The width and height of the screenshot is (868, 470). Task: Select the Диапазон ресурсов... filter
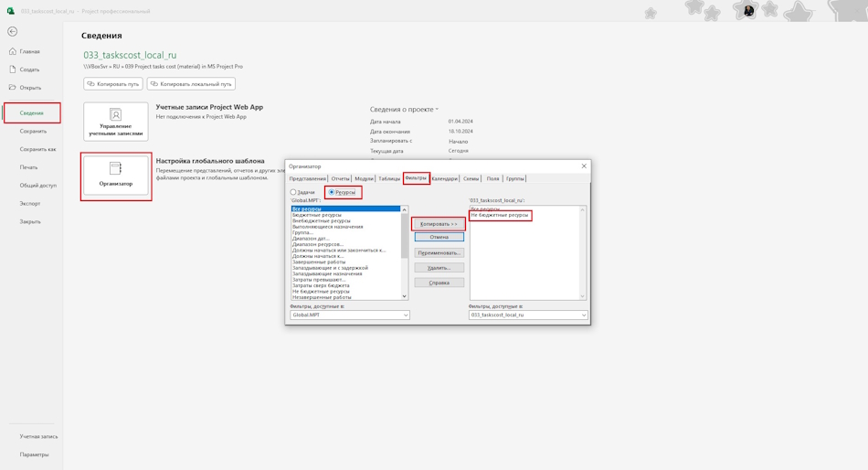[x=318, y=244]
